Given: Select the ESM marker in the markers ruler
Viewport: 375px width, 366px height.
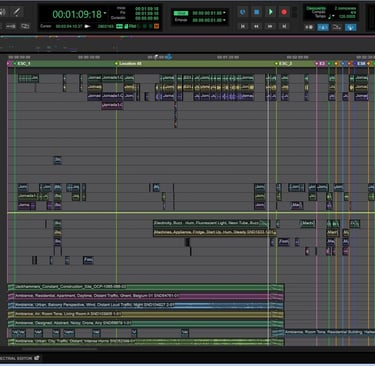Looking at the screenshot, I should pyautogui.click(x=361, y=63).
